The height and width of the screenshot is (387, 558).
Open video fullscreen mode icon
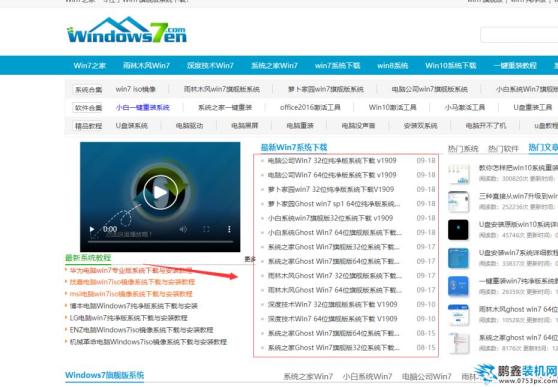click(206, 229)
